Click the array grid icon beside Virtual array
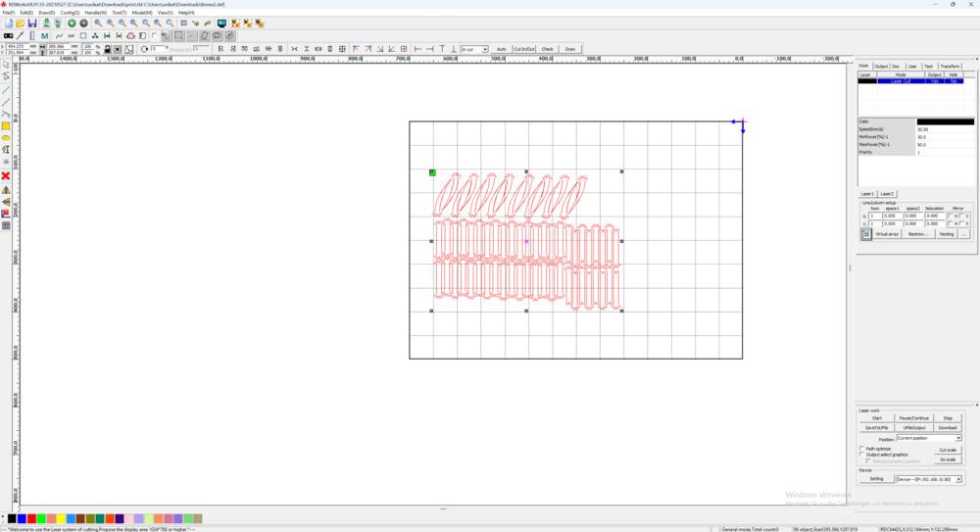Image resolution: width=980 pixels, height=532 pixels. (866, 234)
